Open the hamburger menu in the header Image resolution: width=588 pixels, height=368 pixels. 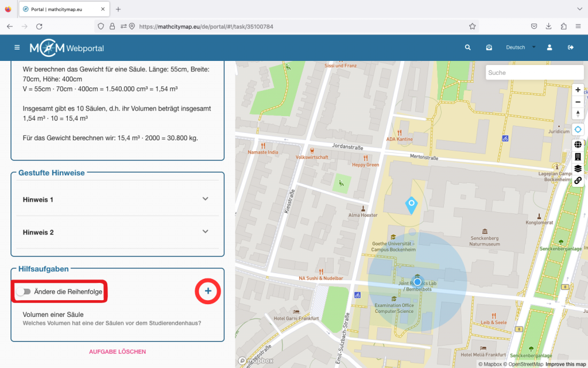(x=17, y=48)
